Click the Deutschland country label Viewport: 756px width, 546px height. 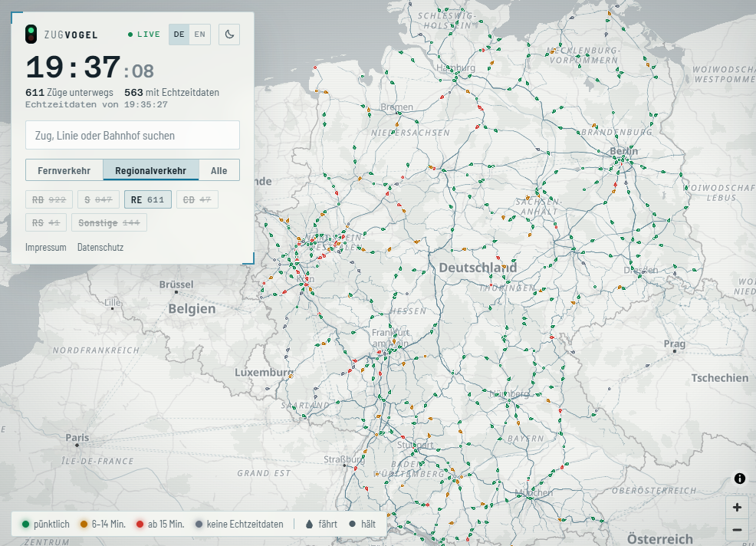click(x=478, y=267)
